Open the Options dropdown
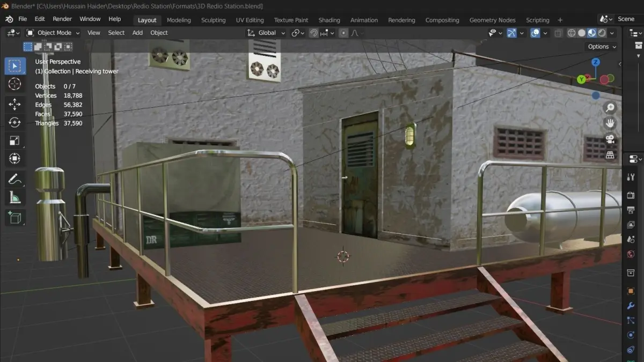The width and height of the screenshot is (644, 362). click(x=602, y=47)
